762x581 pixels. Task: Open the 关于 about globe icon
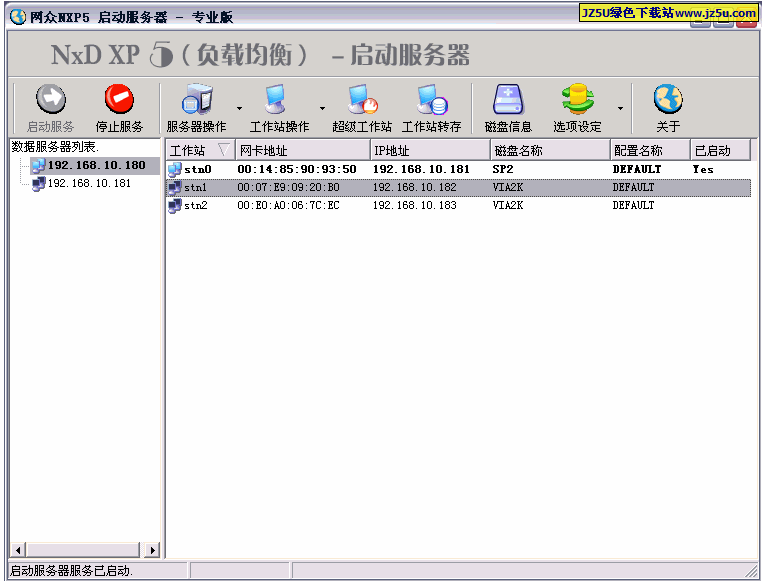pos(668,99)
